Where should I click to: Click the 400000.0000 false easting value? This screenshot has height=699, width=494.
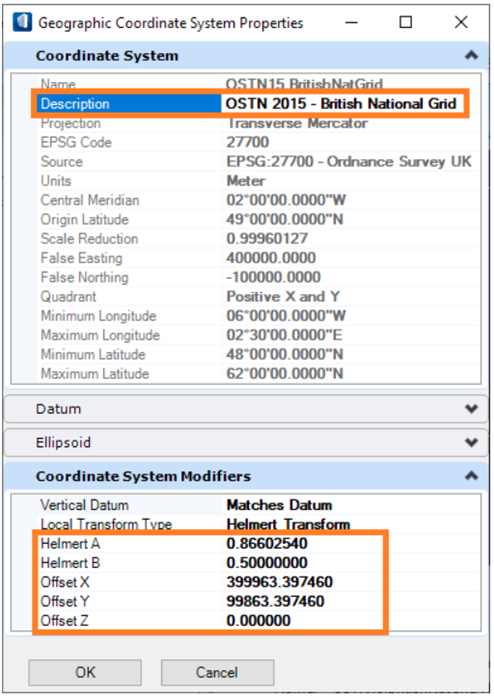pos(271,258)
